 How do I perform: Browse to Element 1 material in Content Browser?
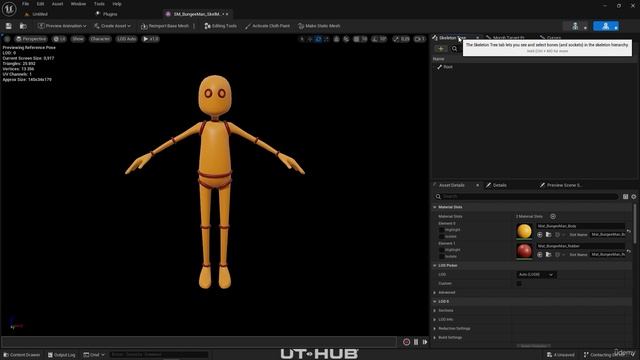pyautogui.click(x=549, y=254)
